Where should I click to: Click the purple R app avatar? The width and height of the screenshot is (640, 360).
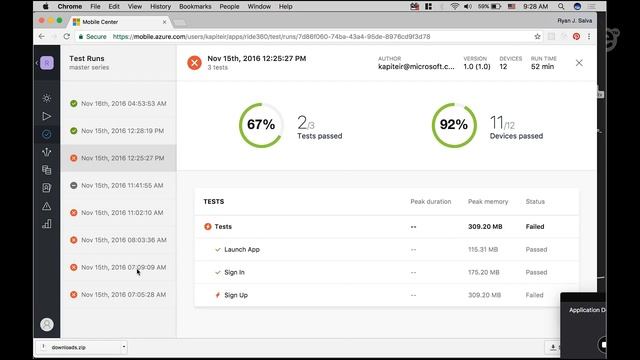[x=47, y=63]
